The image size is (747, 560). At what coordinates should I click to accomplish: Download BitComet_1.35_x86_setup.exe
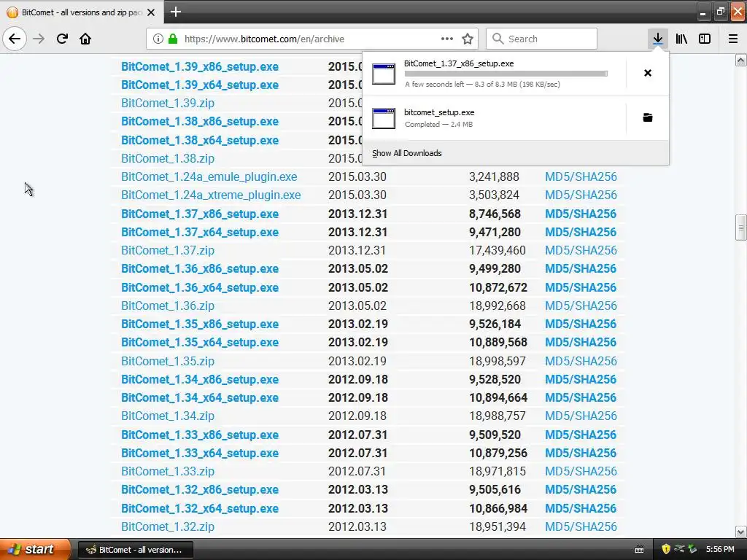point(200,324)
